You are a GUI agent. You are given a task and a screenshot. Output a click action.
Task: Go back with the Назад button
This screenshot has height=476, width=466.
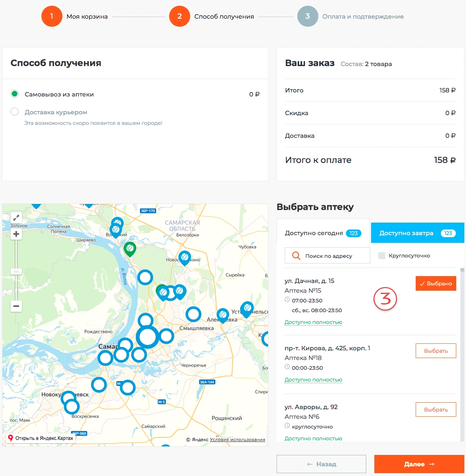[321, 464]
